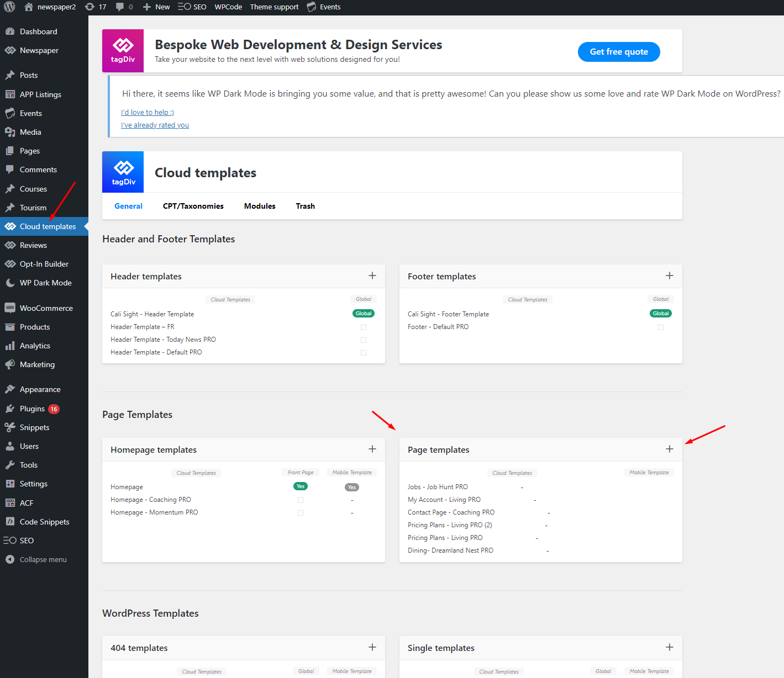Click I've already rated you link

point(155,125)
